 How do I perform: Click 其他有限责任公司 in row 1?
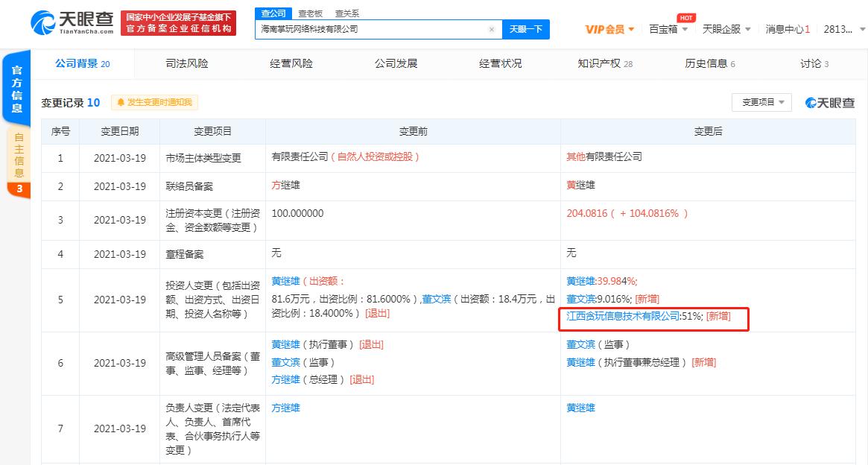pos(604,156)
